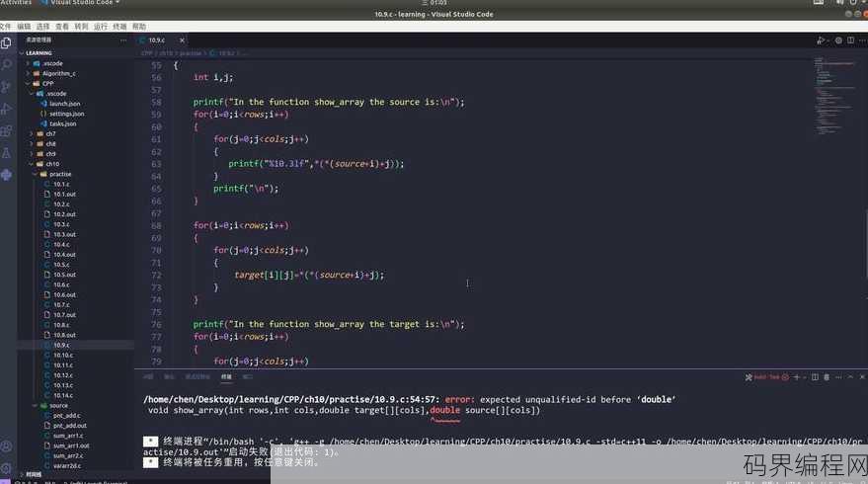Kill the terminal with trash icon
Screen dimensions: 868x484
(x=827, y=377)
